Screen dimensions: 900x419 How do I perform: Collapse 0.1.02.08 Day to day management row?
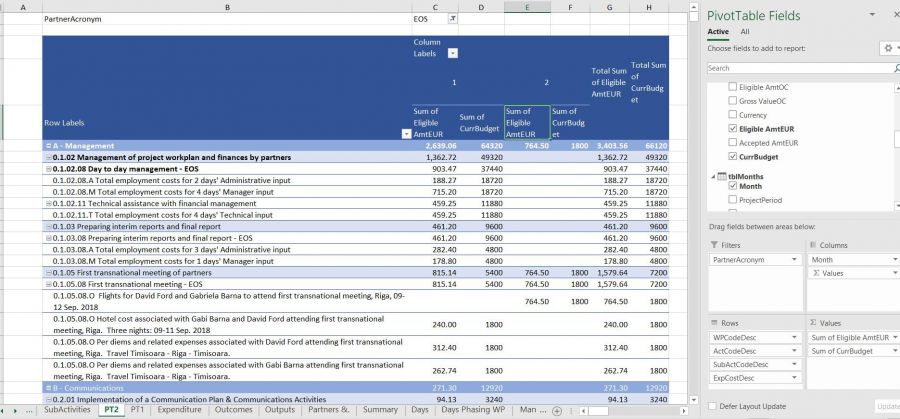[x=49, y=169]
